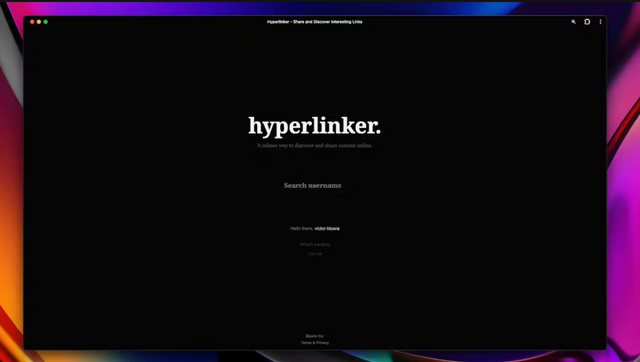Maximize the window with the green button
This screenshot has width=640, height=362.
click(x=46, y=22)
